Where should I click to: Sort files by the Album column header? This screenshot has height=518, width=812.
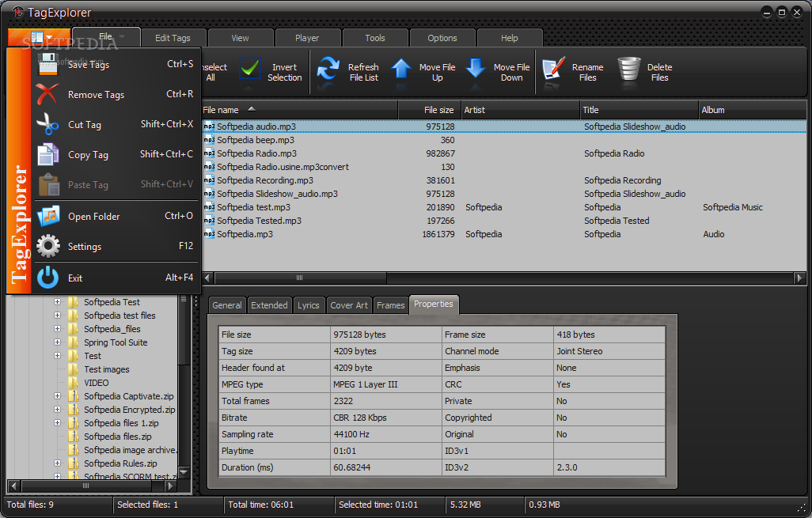pos(753,110)
